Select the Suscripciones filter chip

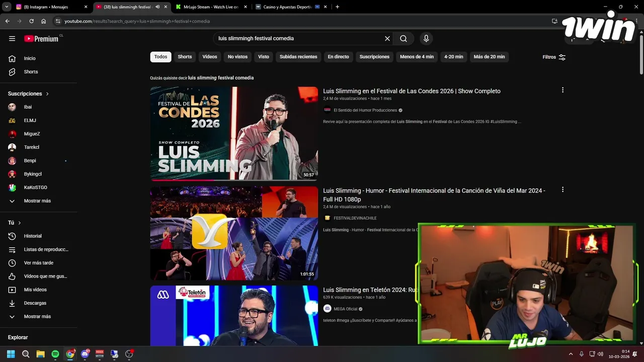coord(374,57)
